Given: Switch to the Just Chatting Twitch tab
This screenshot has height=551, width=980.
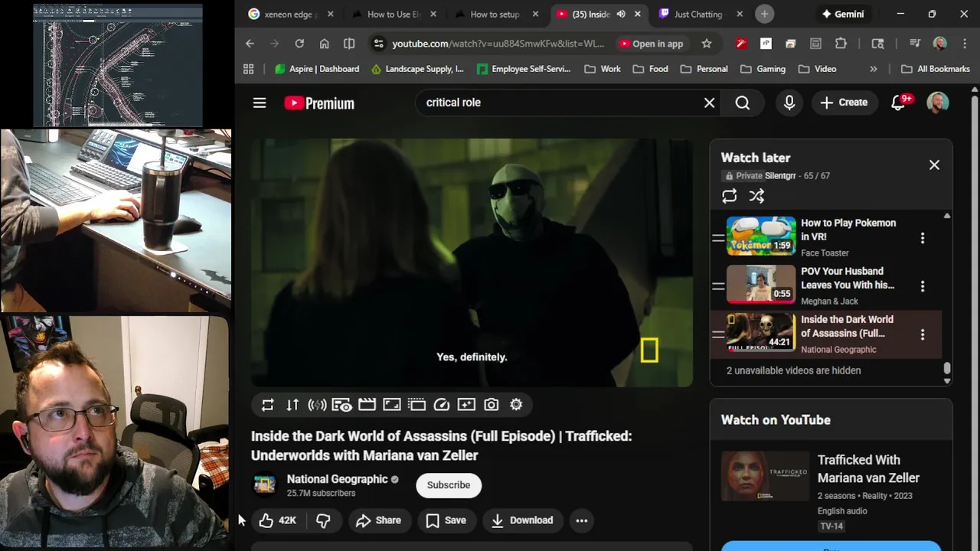Looking at the screenshot, I should [x=701, y=14].
